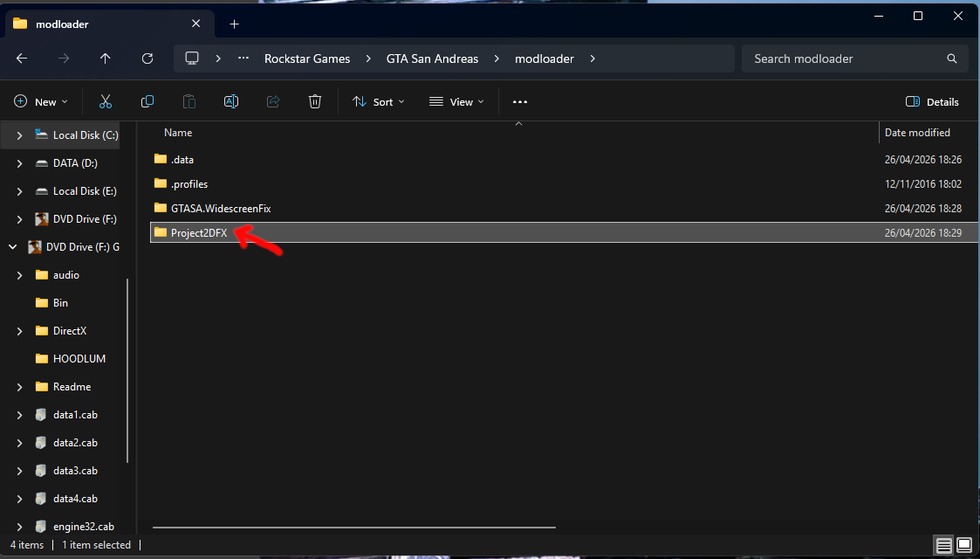This screenshot has height=559, width=980.
Task: Sort by Date modified column header
Action: click(x=917, y=133)
